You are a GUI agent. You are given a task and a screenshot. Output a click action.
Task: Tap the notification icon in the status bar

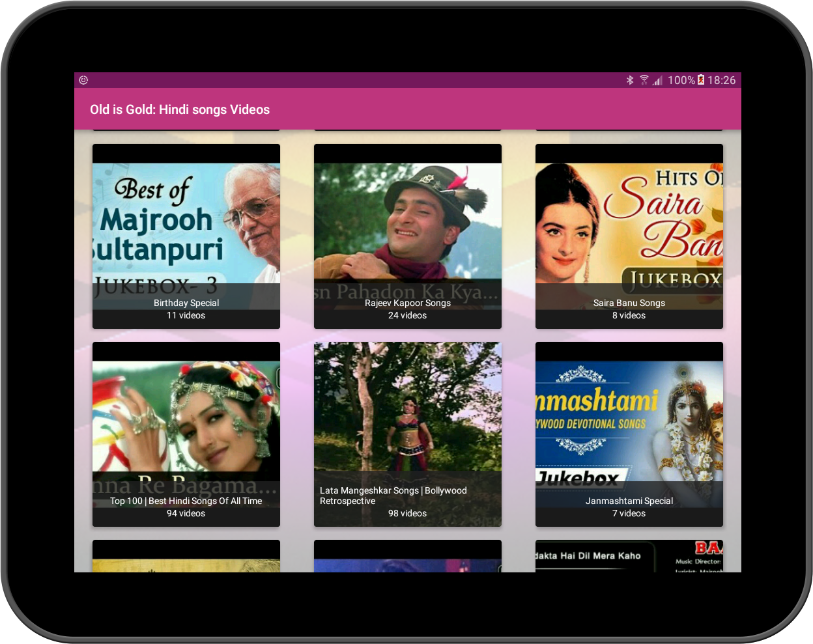(83, 80)
